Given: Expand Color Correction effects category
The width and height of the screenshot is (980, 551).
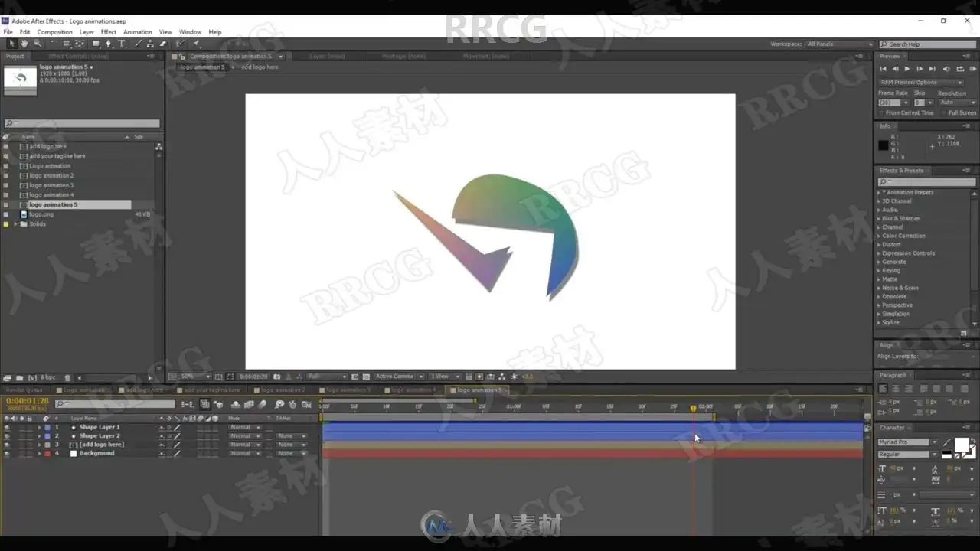Looking at the screenshot, I should 879,236.
